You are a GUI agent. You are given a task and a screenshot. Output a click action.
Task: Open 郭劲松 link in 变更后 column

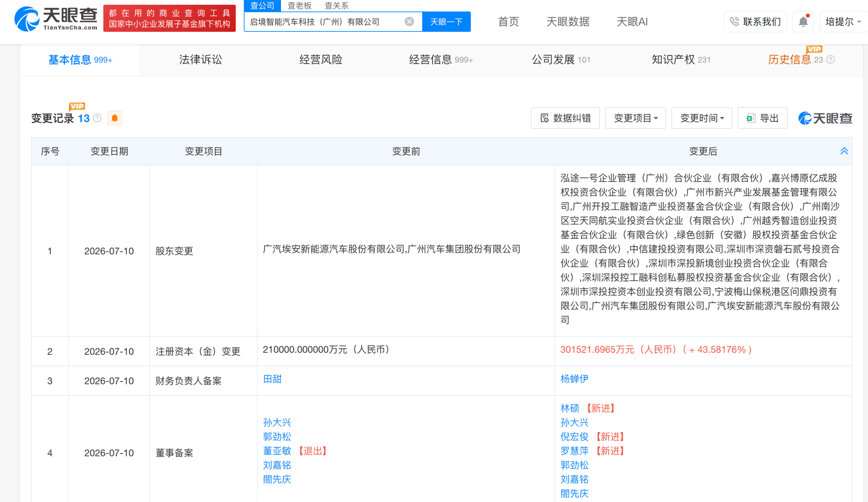click(x=574, y=465)
